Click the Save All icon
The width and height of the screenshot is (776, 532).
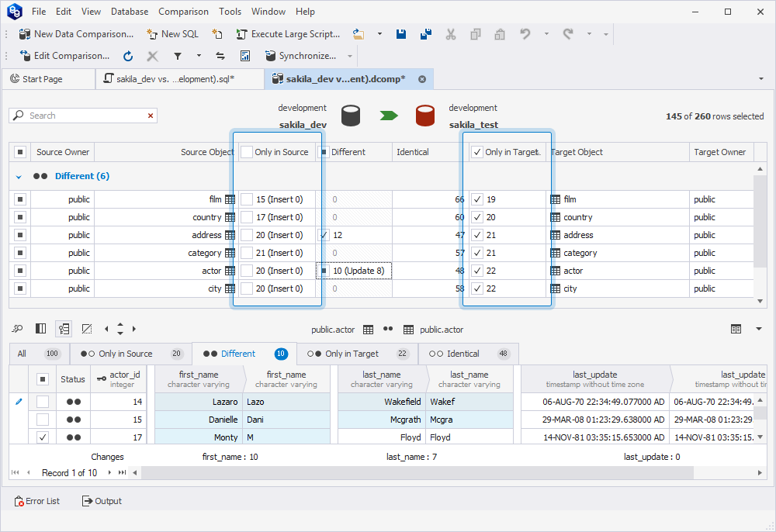click(x=426, y=34)
